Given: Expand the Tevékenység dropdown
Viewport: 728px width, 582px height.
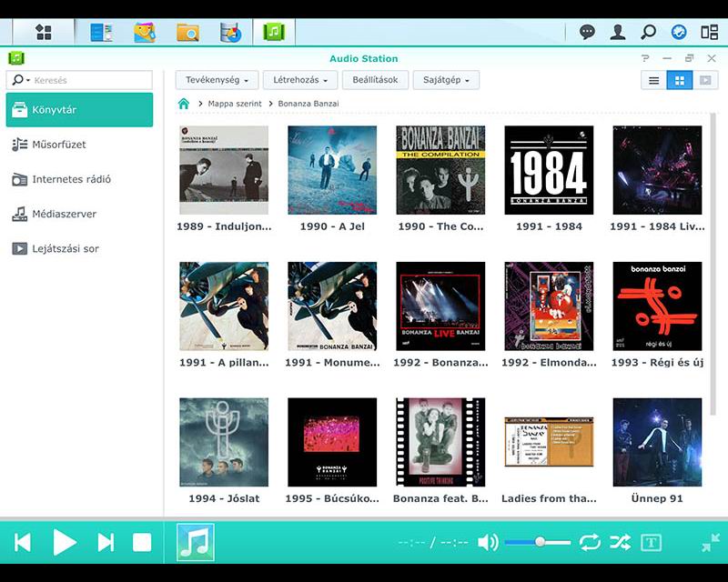Looking at the screenshot, I should (x=217, y=80).
